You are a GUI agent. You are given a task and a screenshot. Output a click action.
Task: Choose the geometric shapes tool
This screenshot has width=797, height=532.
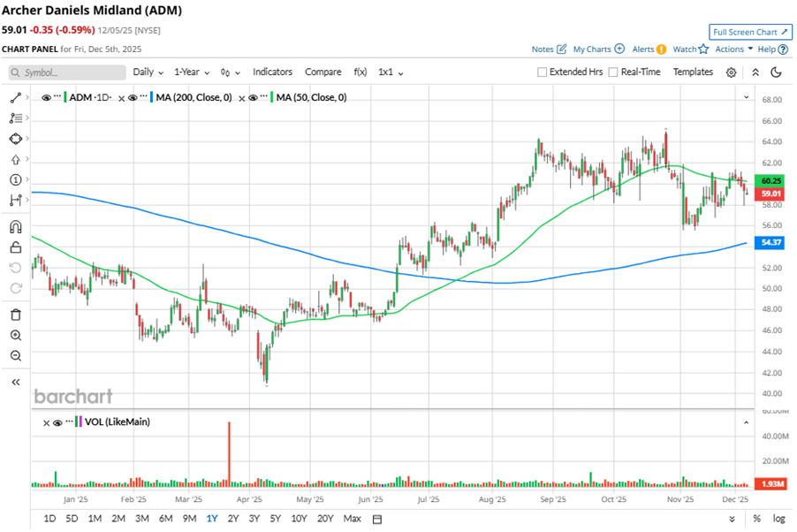pos(16,139)
